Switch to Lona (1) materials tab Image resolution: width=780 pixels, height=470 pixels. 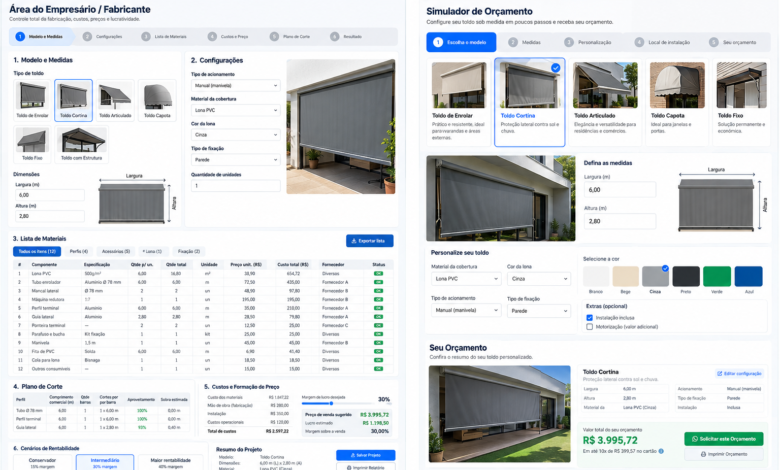pos(152,252)
